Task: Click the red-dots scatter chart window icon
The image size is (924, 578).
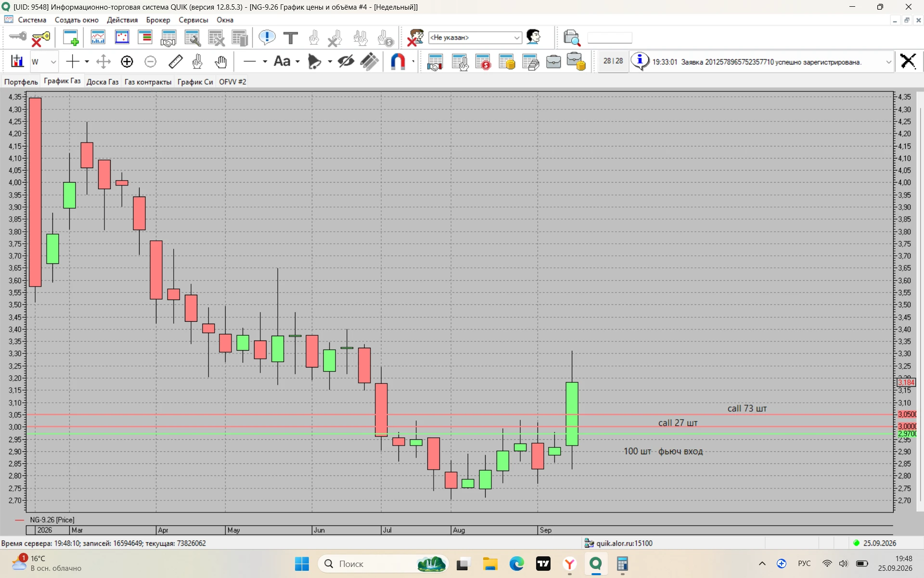Action: pos(122,38)
